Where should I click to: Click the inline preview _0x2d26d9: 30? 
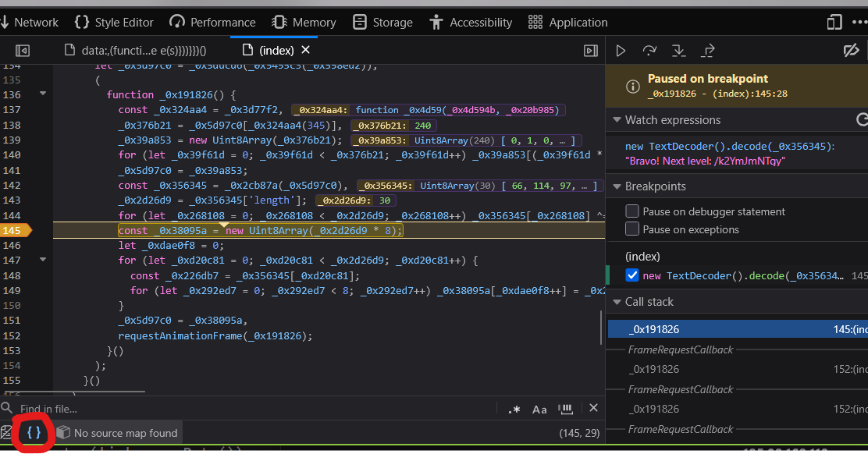pyautogui.click(x=356, y=200)
